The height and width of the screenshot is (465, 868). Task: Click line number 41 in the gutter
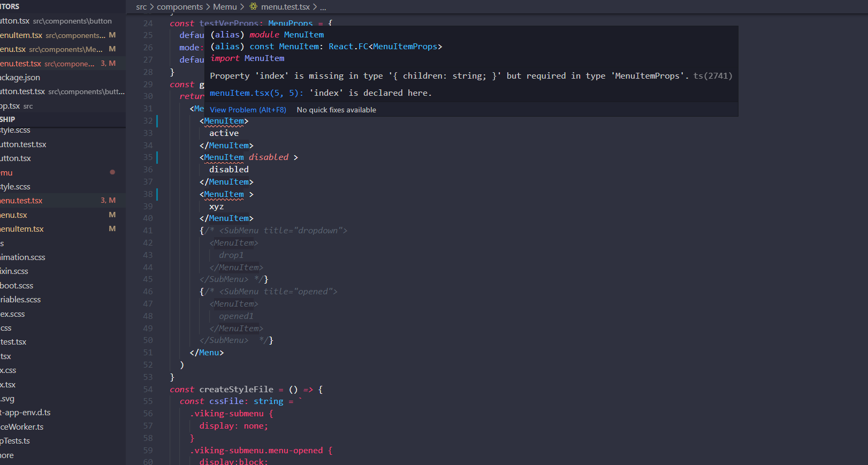[148, 231]
